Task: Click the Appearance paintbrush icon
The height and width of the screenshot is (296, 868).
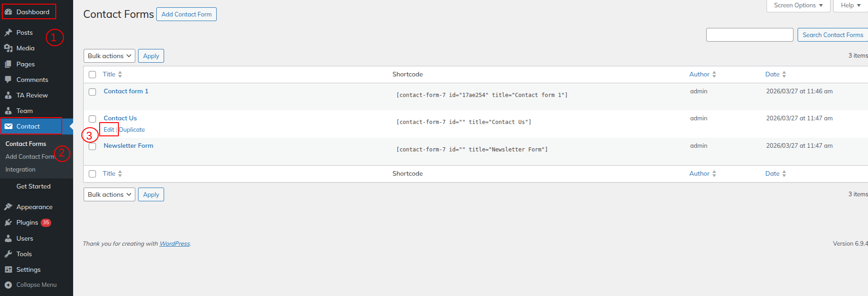Action: tap(8, 207)
